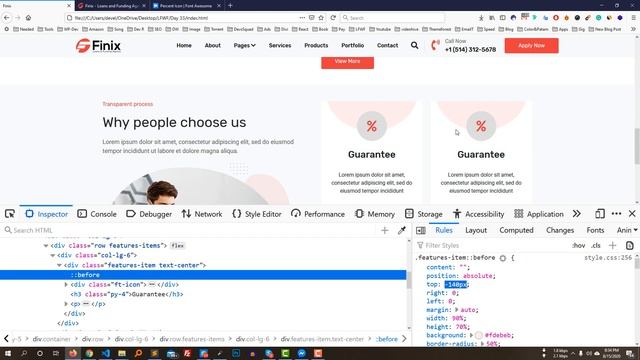Select the div.container breadcrumb
The width and height of the screenshot is (640, 360).
51,339
